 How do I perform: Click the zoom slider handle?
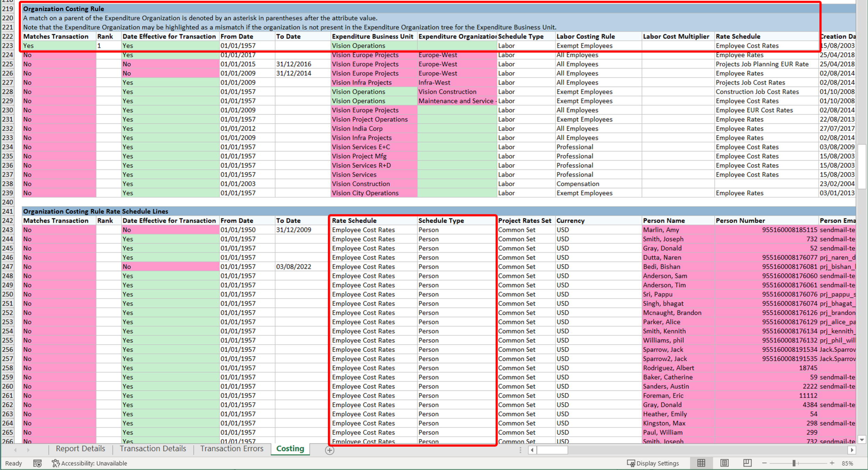coord(794,463)
